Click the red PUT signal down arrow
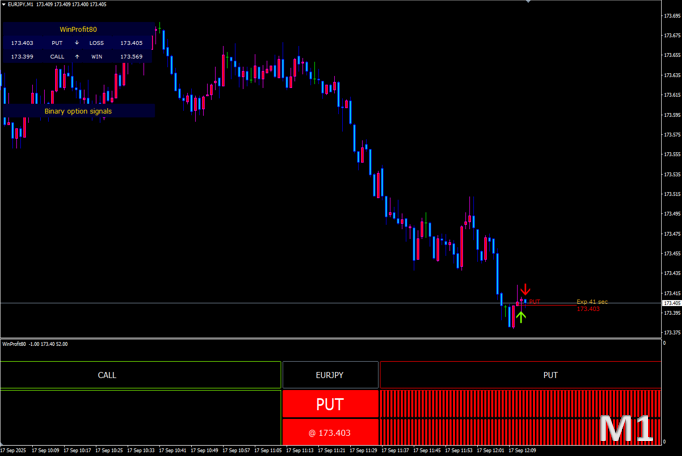Viewport: 682px width, 456px height. [x=525, y=290]
